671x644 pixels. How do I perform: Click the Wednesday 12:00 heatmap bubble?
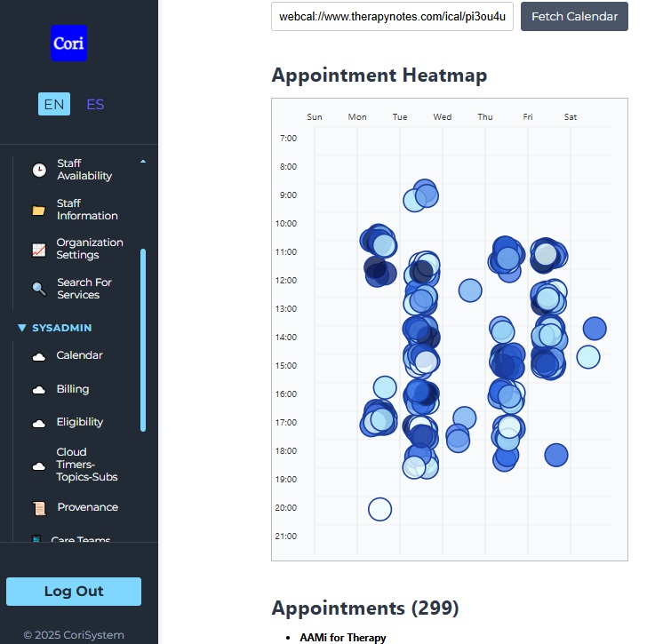470,290
